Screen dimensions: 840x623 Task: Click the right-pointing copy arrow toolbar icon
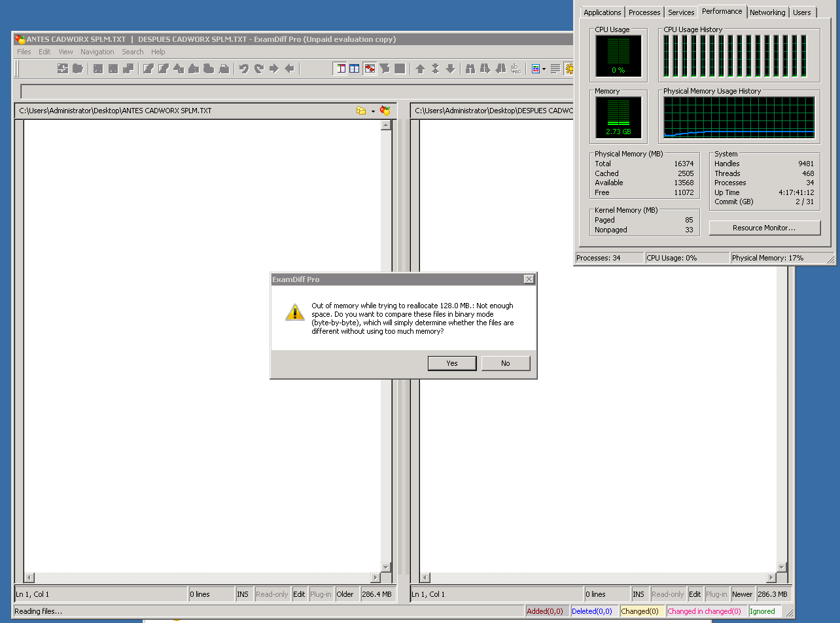274,68
